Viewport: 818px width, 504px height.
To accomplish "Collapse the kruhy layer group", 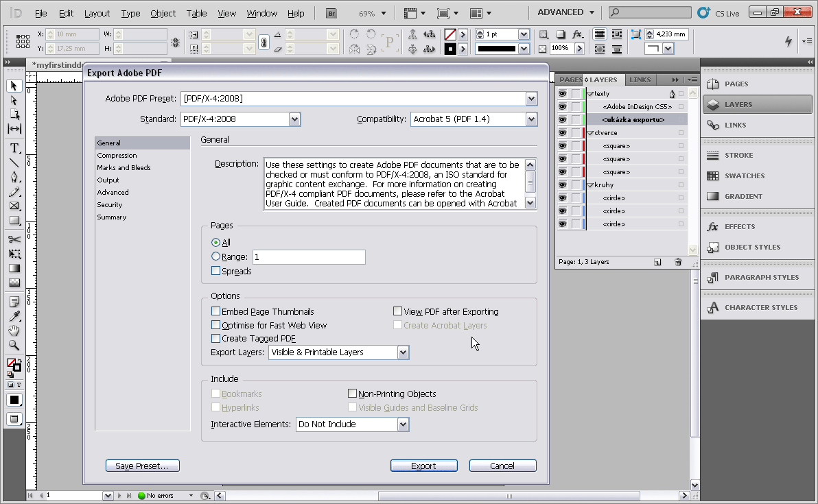I will click(591, 185).
